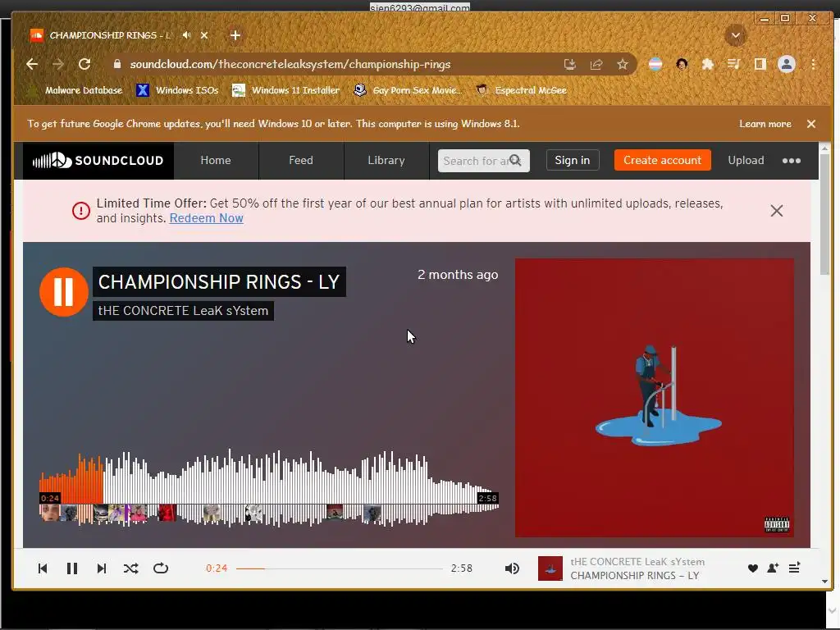Viewport: 840px width, 630px height.
Task: Click the Create account button
Action: (662, 160)
